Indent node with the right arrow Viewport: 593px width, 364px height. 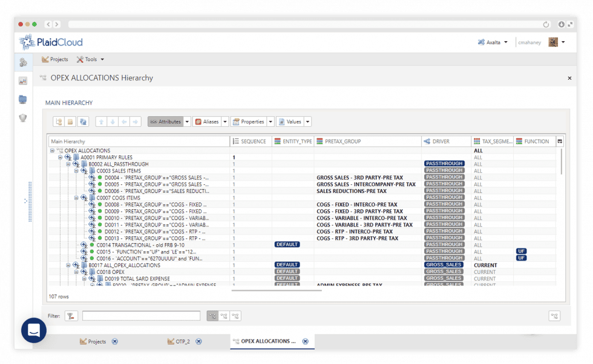tap(135, 122)
